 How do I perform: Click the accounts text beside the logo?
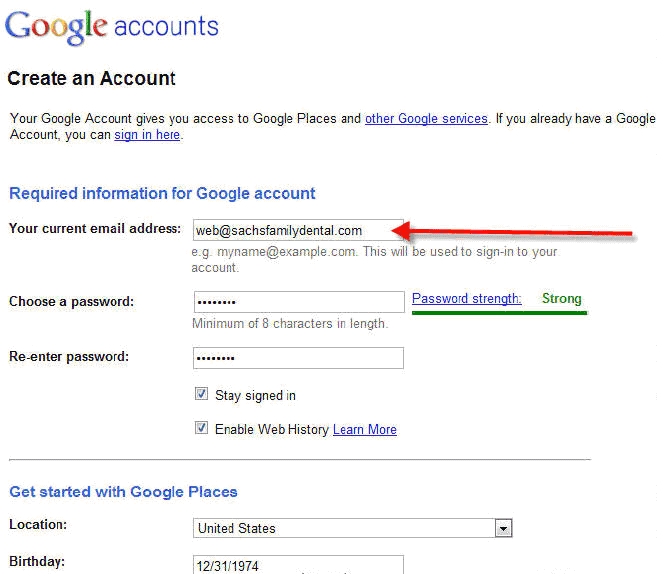coord(166,26)
